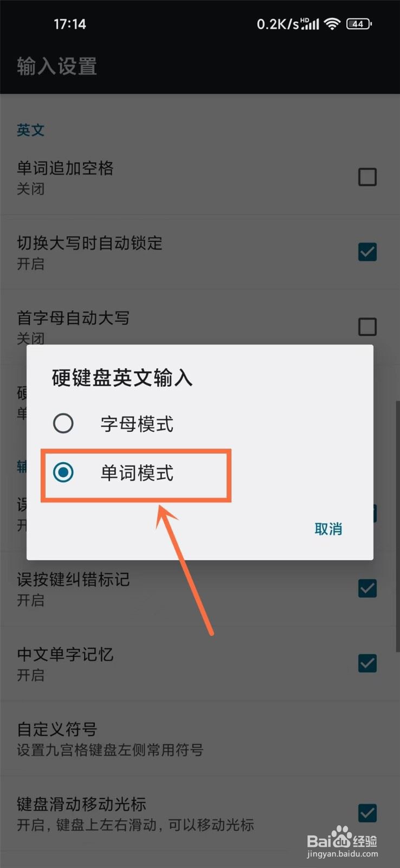Tap the 取消 button in dialog
Viewport: 400px width, 868px height.
pyautogui.click(x=328, y=529)
